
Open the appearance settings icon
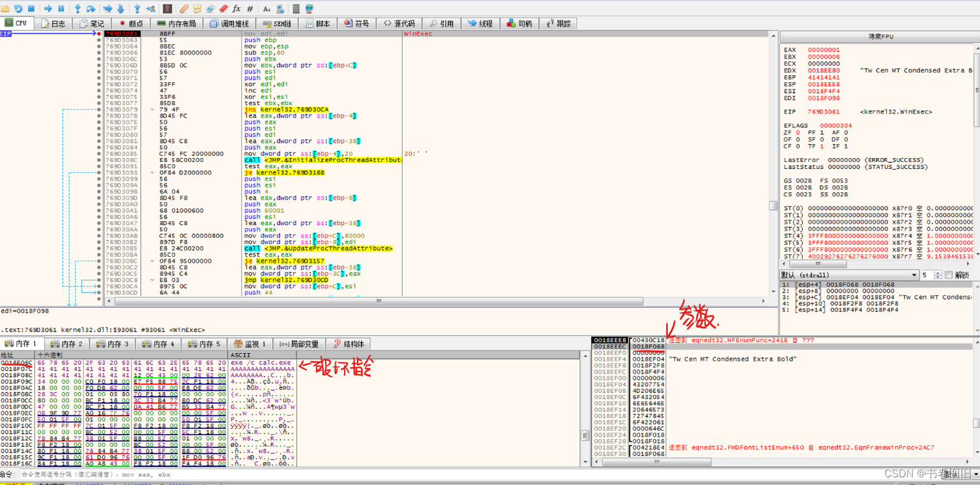279,9
